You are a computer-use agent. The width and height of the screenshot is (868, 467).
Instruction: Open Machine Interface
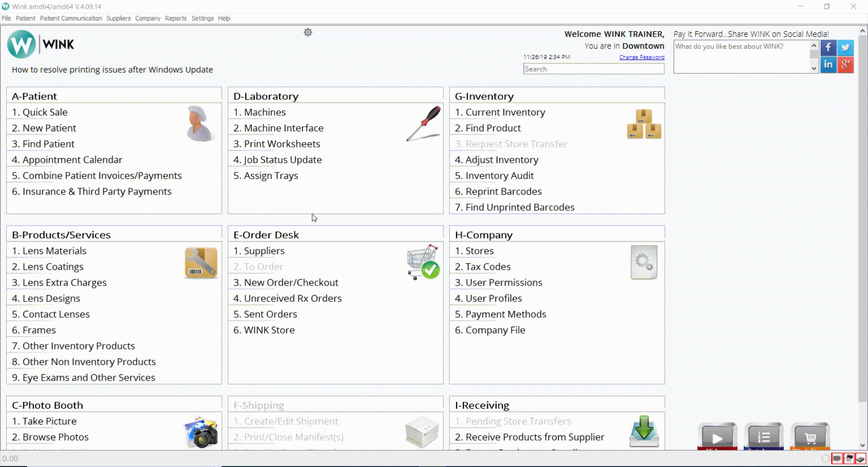pyautogui.click(x=278, y=128)
